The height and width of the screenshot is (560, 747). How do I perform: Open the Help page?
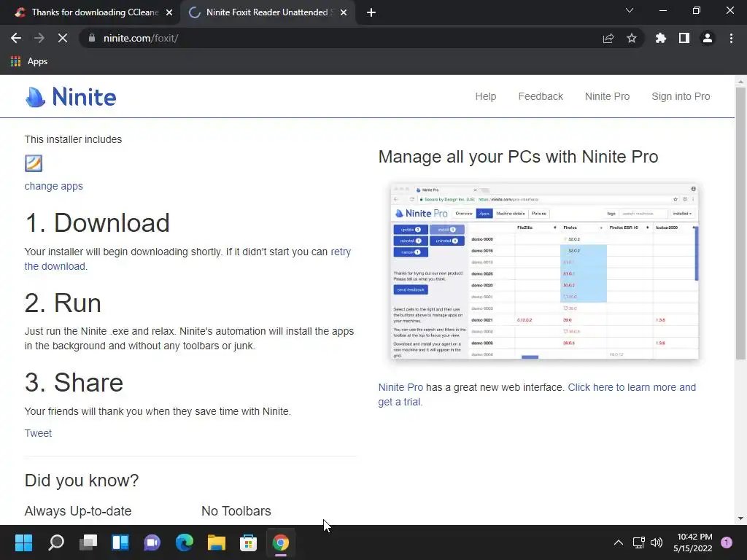tap(485, 97)
